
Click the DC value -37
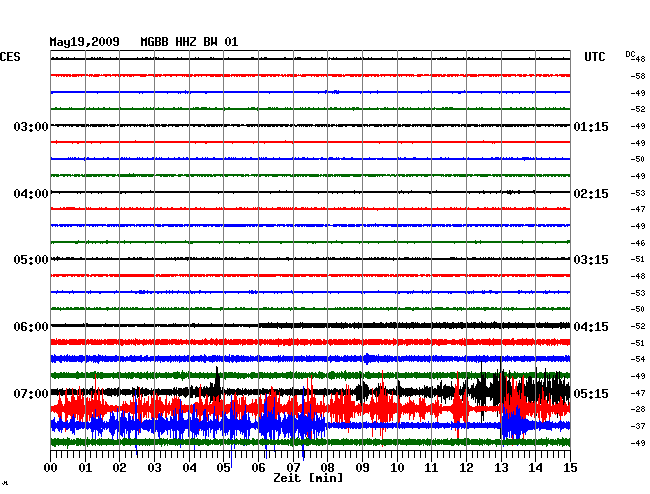click(638, 426)
